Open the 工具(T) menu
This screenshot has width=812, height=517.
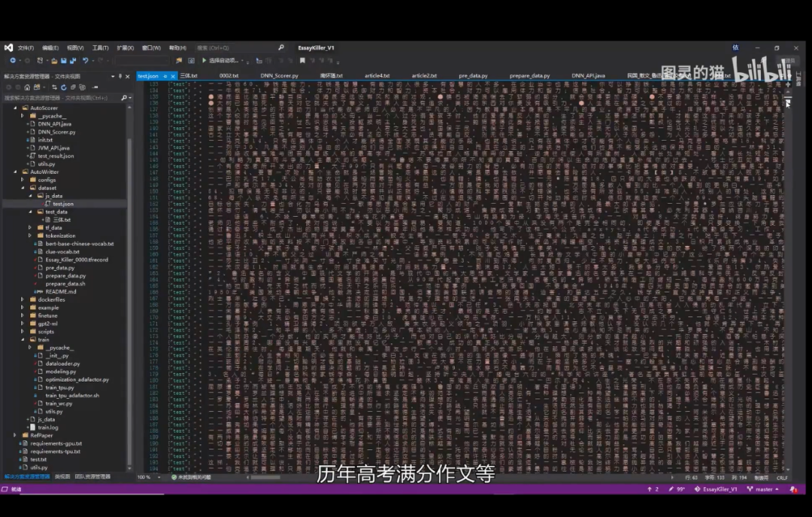[100, 47]
